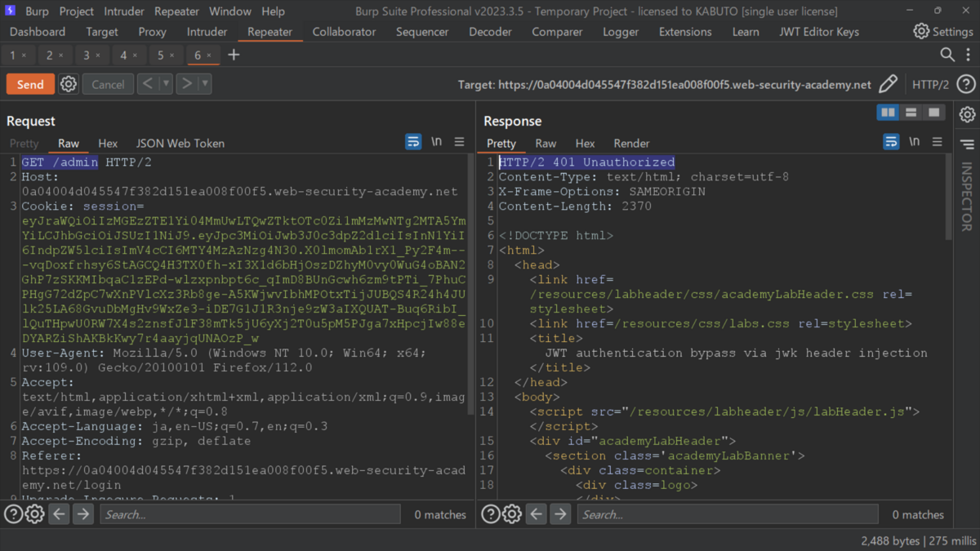Viewport: 980px width, 551px height.
Task: Open the Repeater tabs options menu
Action: click(968, 55)
